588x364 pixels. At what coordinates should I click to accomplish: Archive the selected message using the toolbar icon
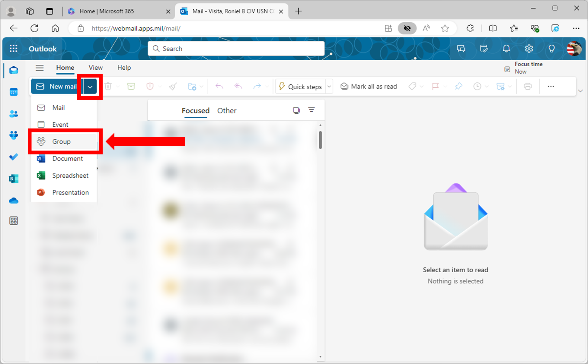tap(131, 86)
